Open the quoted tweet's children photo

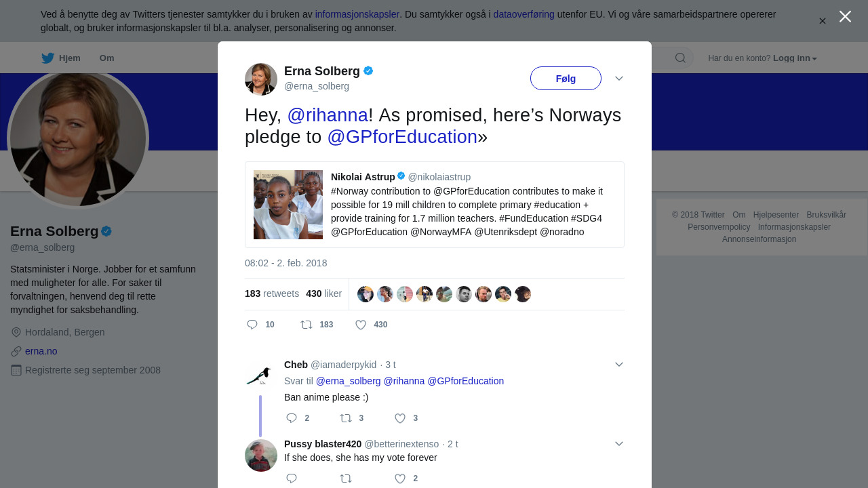click(x=288, y=205)
